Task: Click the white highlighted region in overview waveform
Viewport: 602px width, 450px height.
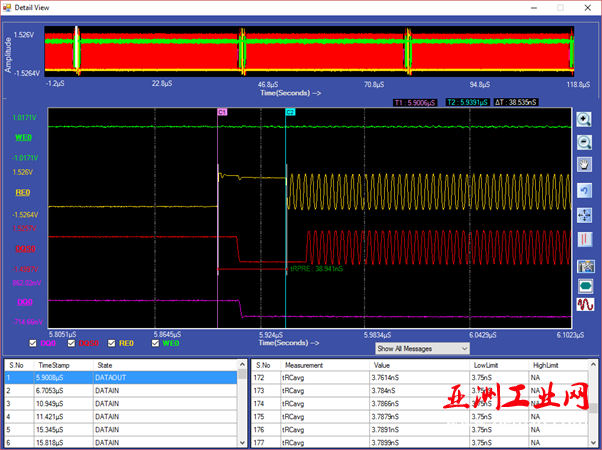Action: pyautogui.click(x=77, y=48)
